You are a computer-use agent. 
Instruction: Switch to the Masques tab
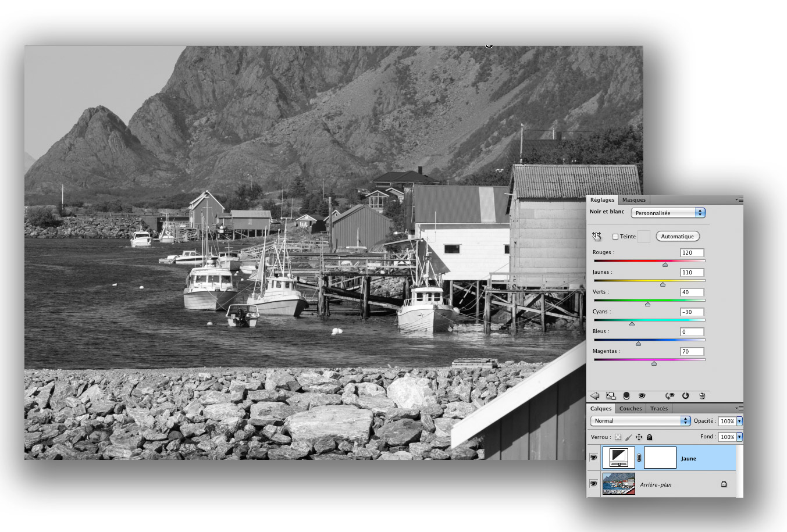tap(633, 199)
